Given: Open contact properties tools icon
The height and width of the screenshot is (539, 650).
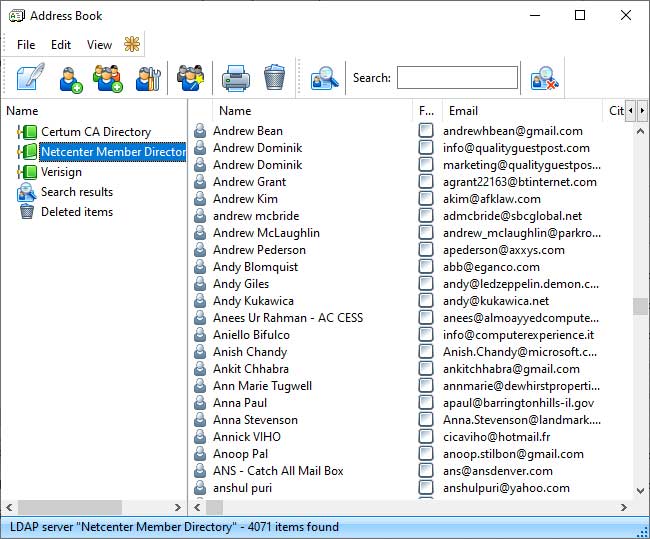Looking at the screenshot, I should (148, 78).
